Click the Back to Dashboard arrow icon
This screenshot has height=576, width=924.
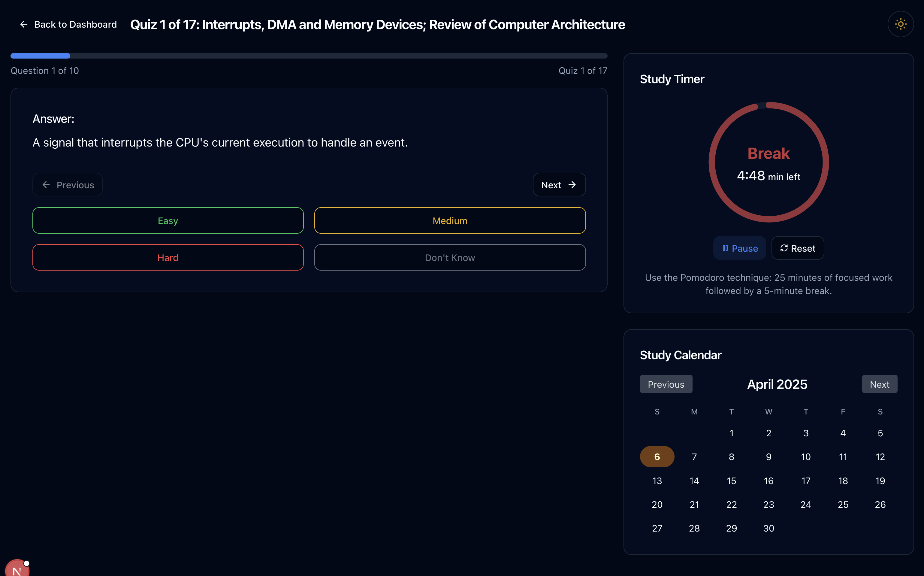pyautogui.click(x=24, y=24)
